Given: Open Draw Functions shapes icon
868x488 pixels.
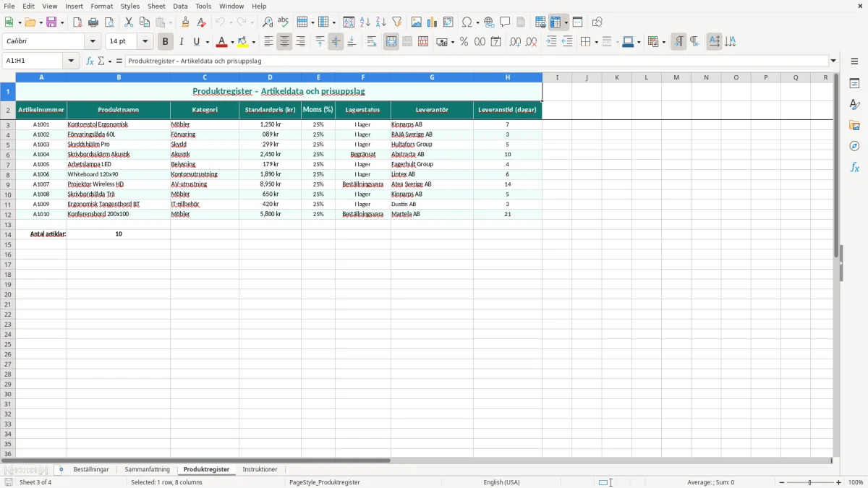Looking at the screenshot, I should click(597, 22).
